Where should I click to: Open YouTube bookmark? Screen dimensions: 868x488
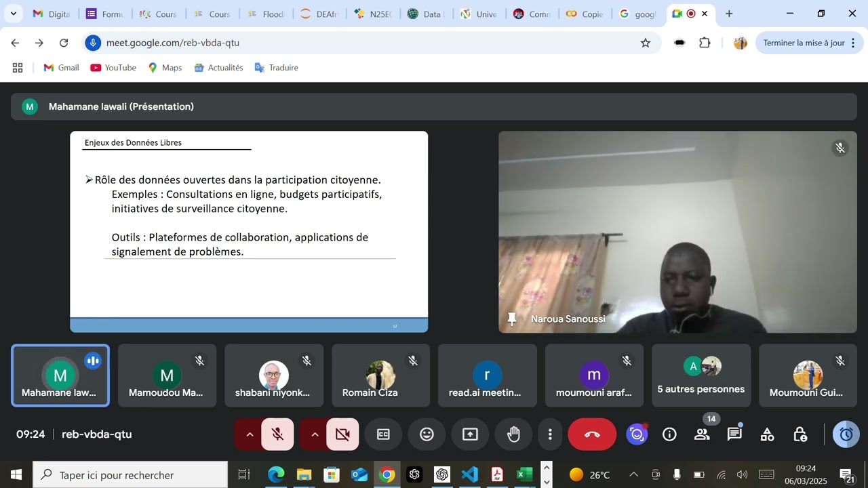(113, 68)
